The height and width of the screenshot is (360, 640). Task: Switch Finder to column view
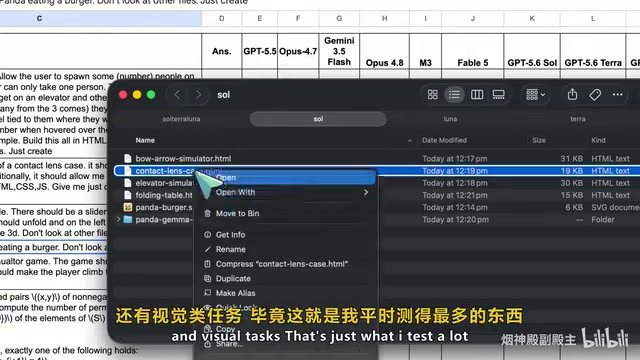477,95
